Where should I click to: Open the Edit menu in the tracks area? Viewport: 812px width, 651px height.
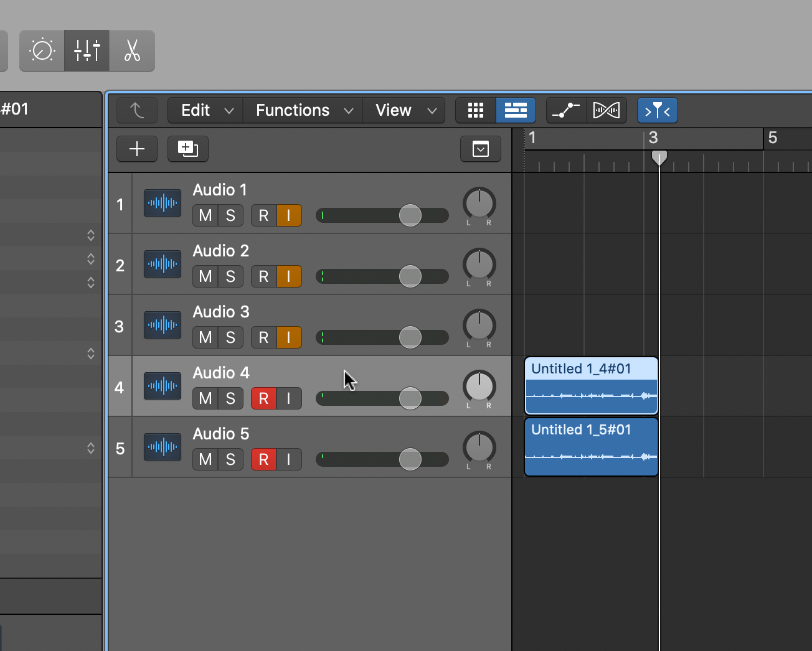pyautogui.click(x=205, y=111)
